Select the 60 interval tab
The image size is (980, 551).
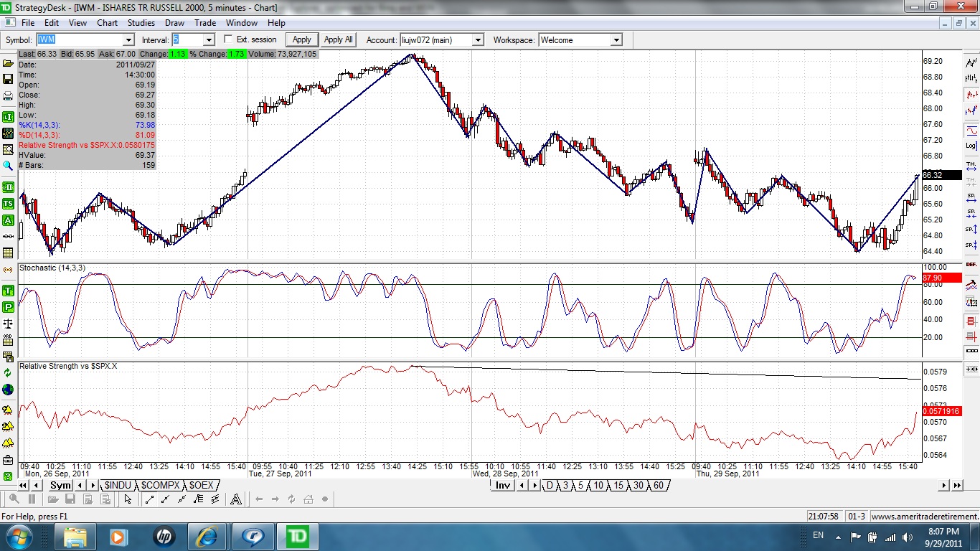pos(658,486)
